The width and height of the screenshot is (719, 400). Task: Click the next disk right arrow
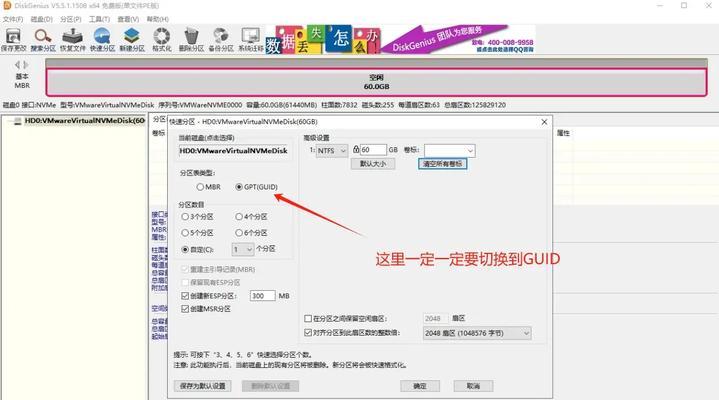26,65
